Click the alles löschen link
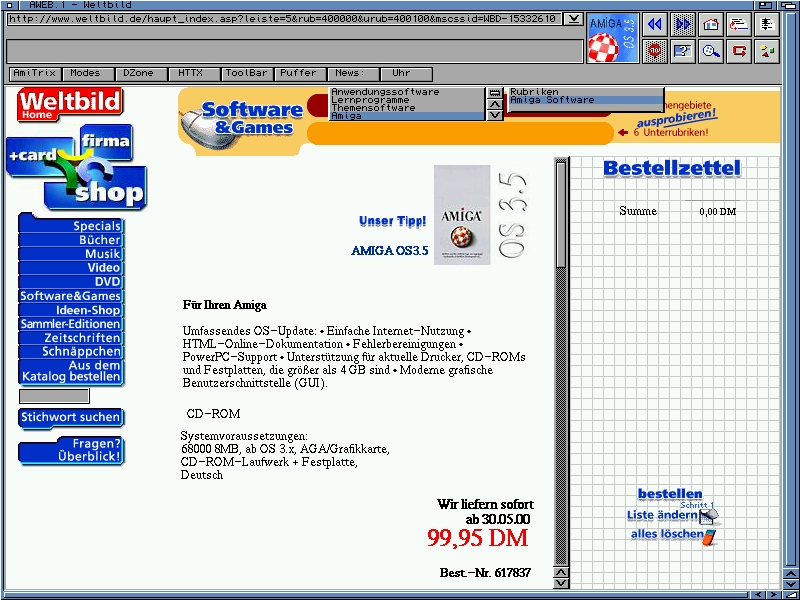The height and width of the screenshot is (600, 800). coord(667,534)
